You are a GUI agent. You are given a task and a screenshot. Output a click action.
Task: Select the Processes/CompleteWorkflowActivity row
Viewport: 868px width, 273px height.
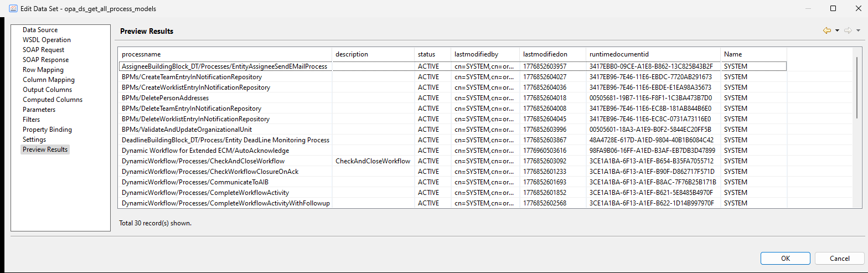[x=452, y=193]
